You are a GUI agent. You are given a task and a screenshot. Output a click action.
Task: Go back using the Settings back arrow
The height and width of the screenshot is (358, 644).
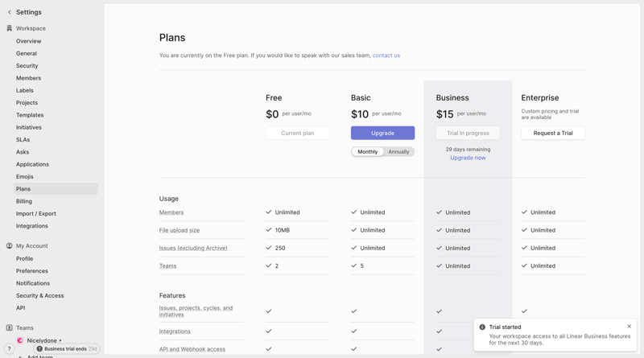pyautogui.click(x=10, y=12)
